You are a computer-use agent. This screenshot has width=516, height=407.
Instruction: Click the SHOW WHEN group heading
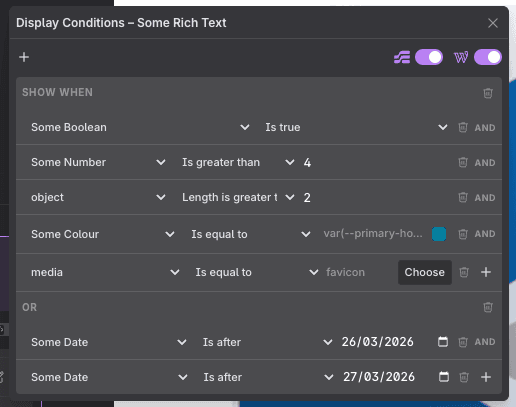[57, 92]
